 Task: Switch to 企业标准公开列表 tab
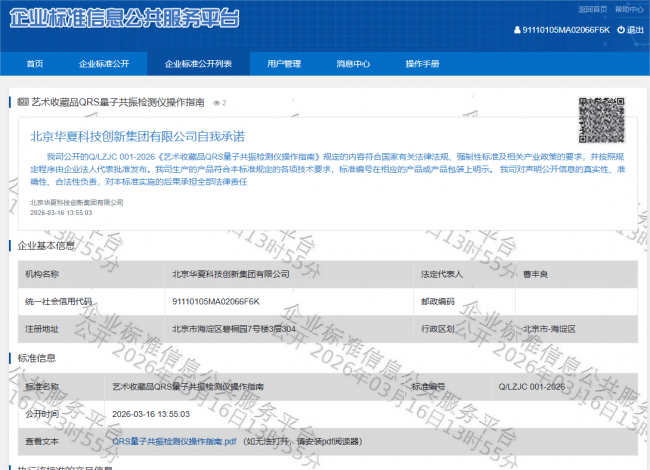point(198,64)
